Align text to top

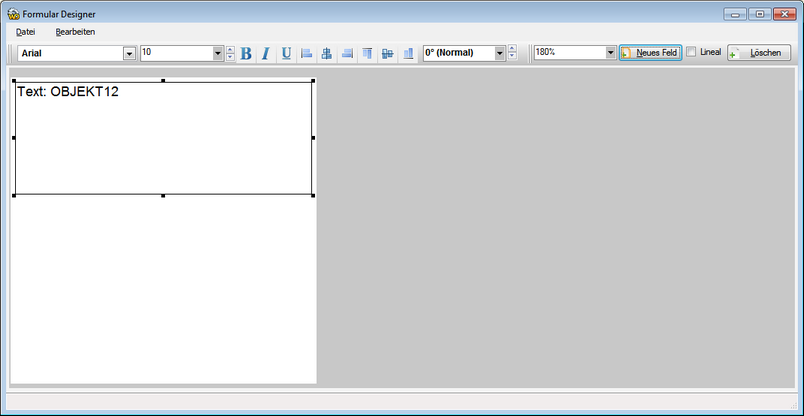coord(367,53)
